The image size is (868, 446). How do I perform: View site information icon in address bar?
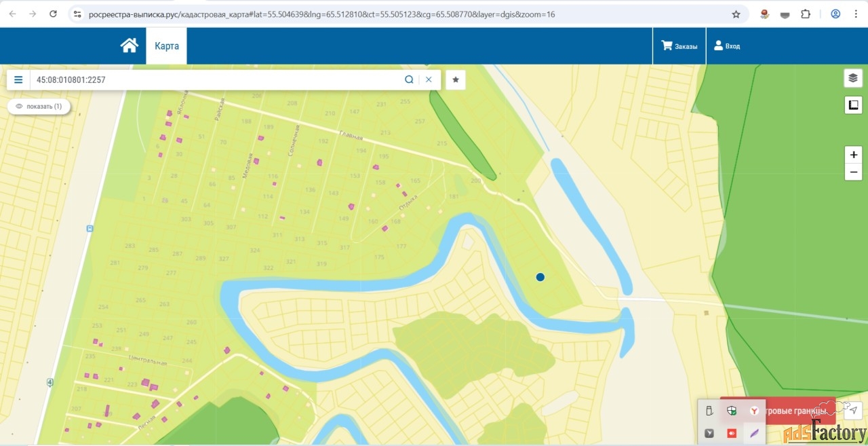[x=77, y=14]
